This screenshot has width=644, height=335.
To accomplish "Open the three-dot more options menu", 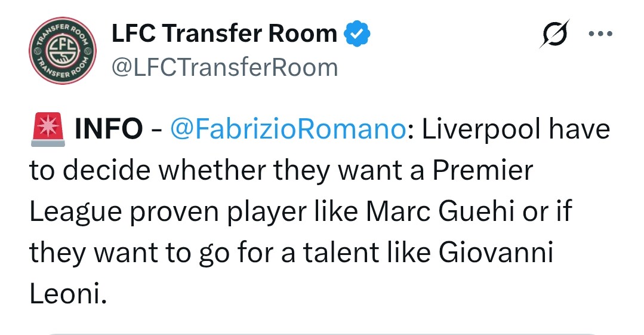I will click(x=600, y=34).
